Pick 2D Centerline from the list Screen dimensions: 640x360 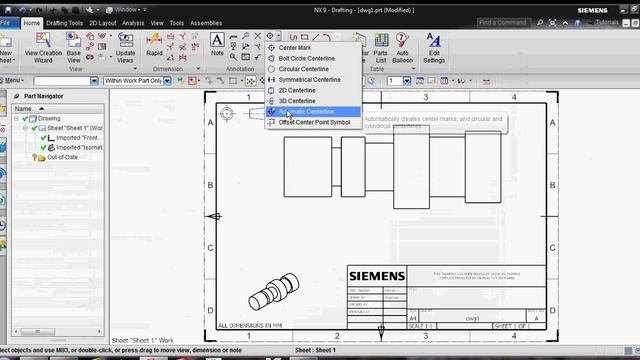[313, 90]
